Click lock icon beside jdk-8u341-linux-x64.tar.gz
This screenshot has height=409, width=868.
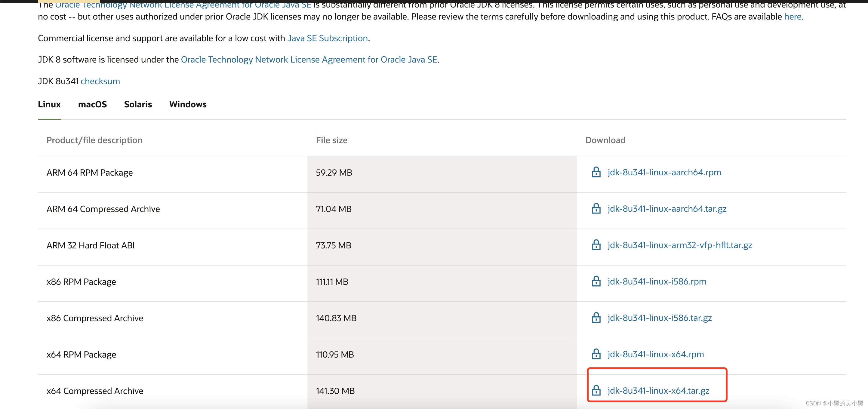pos(596,390)
